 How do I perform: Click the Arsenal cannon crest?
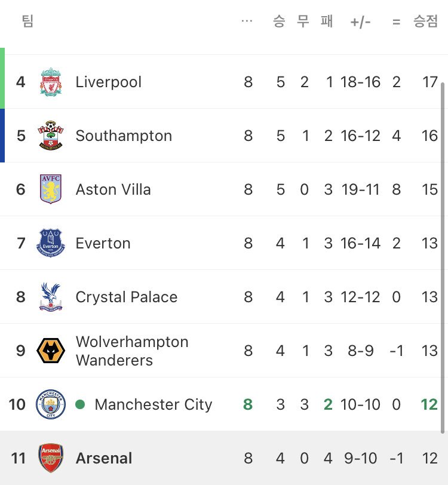51,458
